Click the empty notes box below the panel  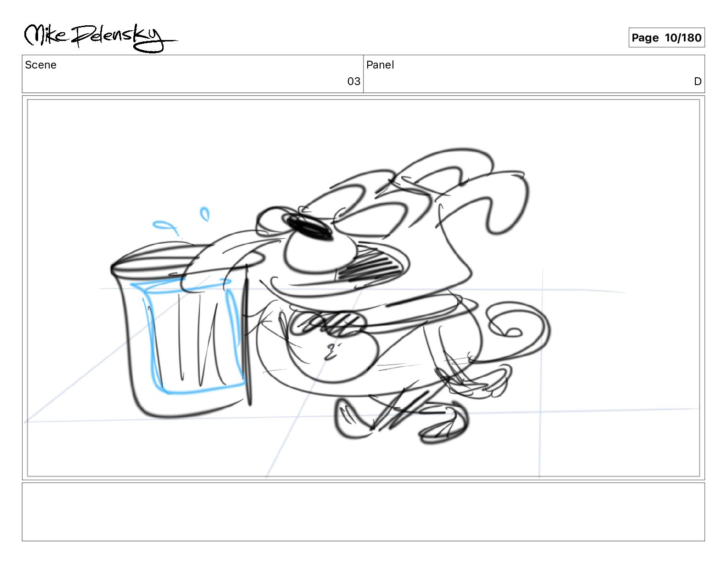pos(364,511)
